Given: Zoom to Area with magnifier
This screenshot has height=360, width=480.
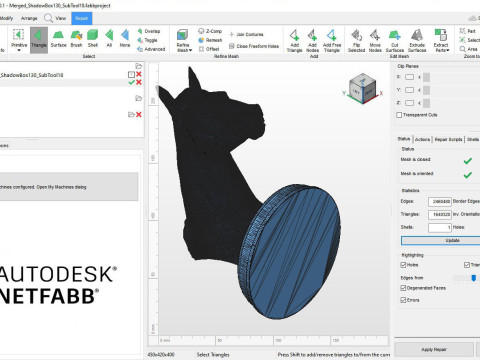Looking at the screenshot, I should (469, 49).
